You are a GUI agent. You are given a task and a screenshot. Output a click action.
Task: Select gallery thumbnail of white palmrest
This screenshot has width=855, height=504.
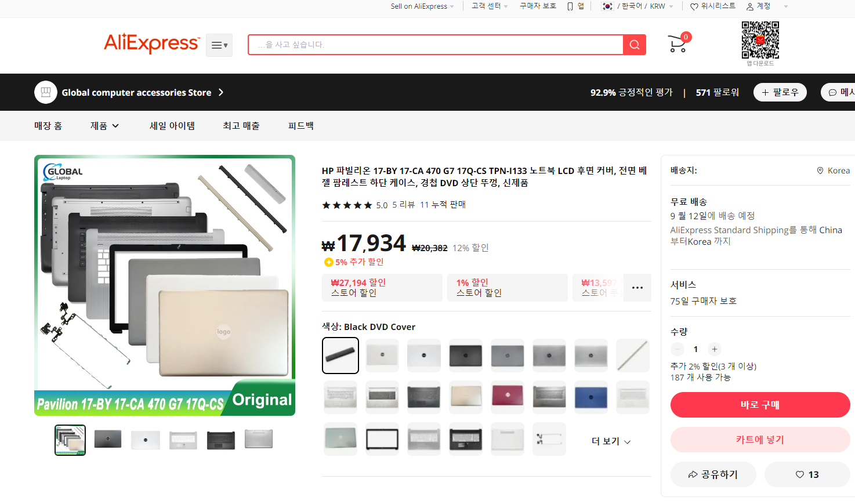point(183,440)
